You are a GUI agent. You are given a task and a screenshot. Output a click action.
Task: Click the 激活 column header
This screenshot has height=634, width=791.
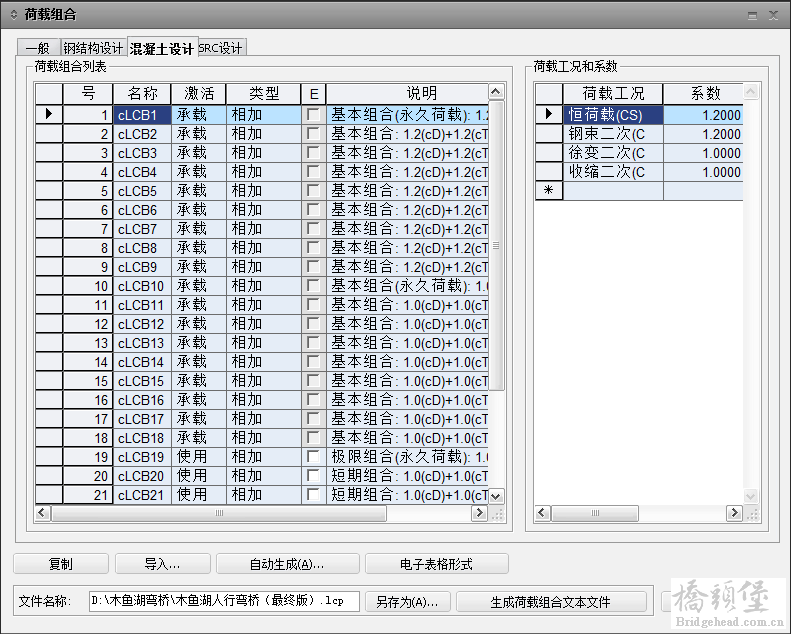199,93
